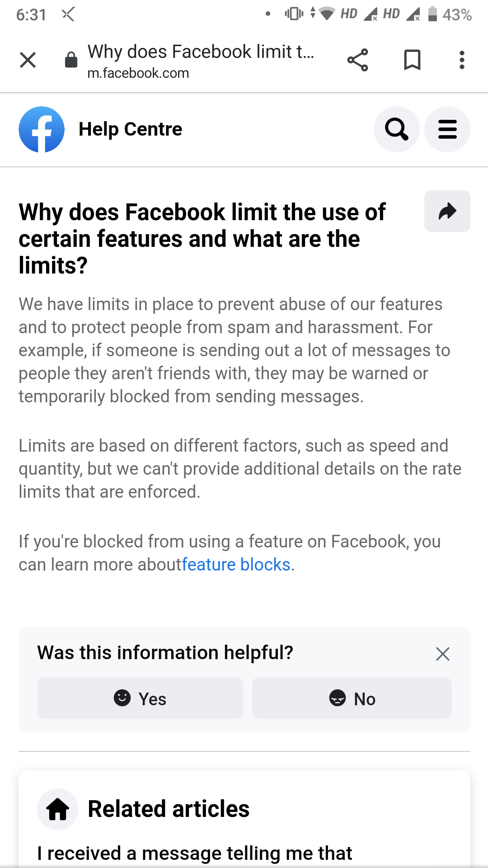Open the 'I received a message' article
488x868 pixels.
pyautogui.click(x=194, y=854)
